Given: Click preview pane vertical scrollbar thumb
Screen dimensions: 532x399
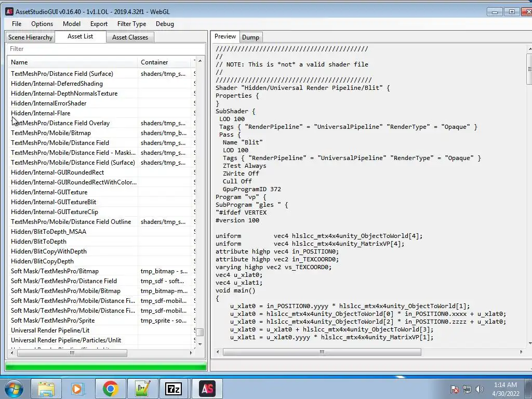Looking at the screenshot, I should pos(529,69).
